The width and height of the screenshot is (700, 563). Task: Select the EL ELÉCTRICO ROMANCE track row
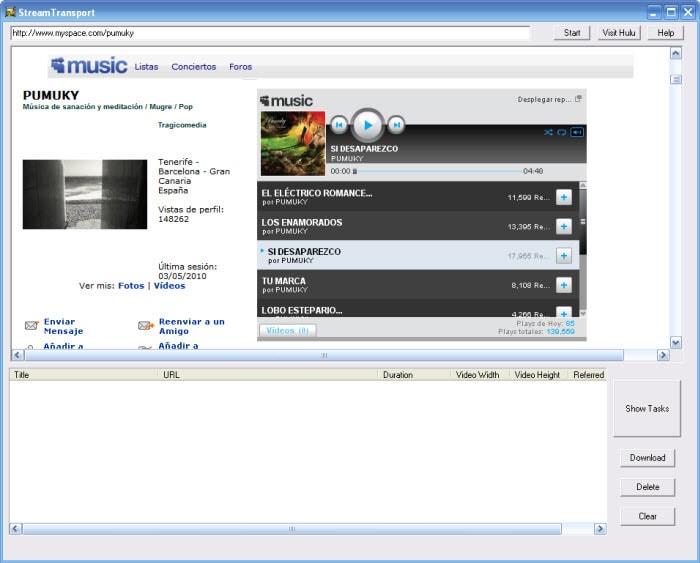[418, 196]
